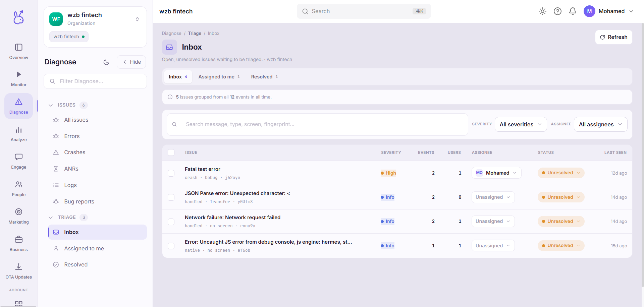Refresh the inbox list
Image resolution: width=644 pixels, height=307 pixels.
pos(614,37)
